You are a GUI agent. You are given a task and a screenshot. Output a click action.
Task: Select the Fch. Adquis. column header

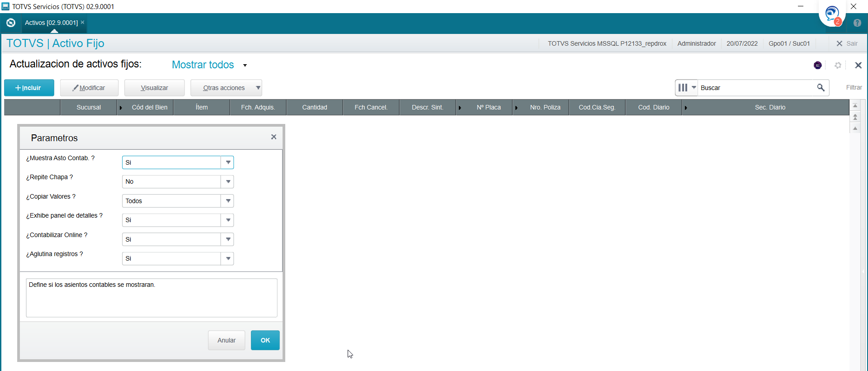(x=258, y=107)
